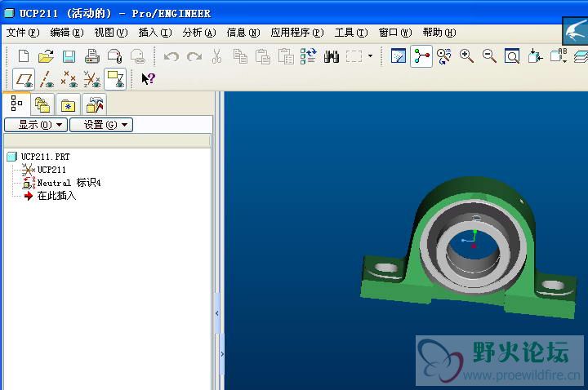Print the model with the printer icon
This screenshot has height=390, width=588.
pos(91,56)
